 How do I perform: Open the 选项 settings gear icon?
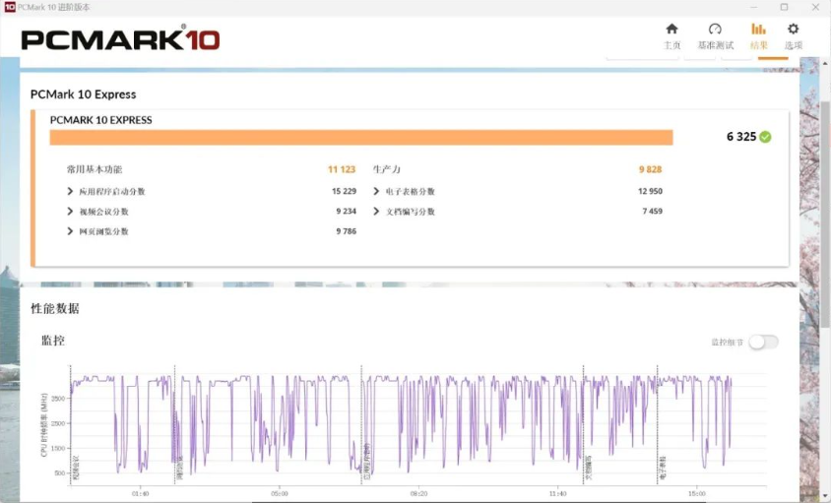coord(793,29)
